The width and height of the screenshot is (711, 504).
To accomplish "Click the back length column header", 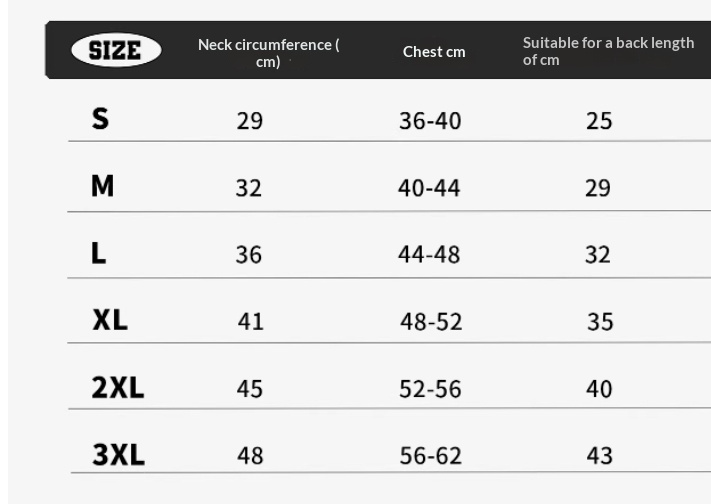I will 608,52.
